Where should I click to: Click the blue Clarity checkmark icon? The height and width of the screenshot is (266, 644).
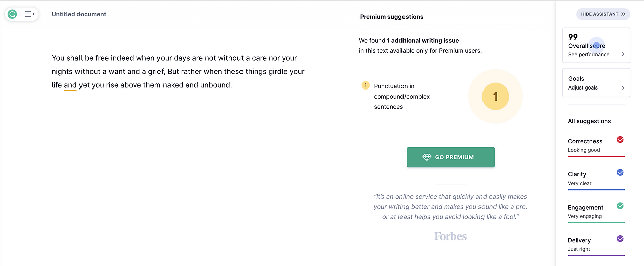click(x=620, y=173)
